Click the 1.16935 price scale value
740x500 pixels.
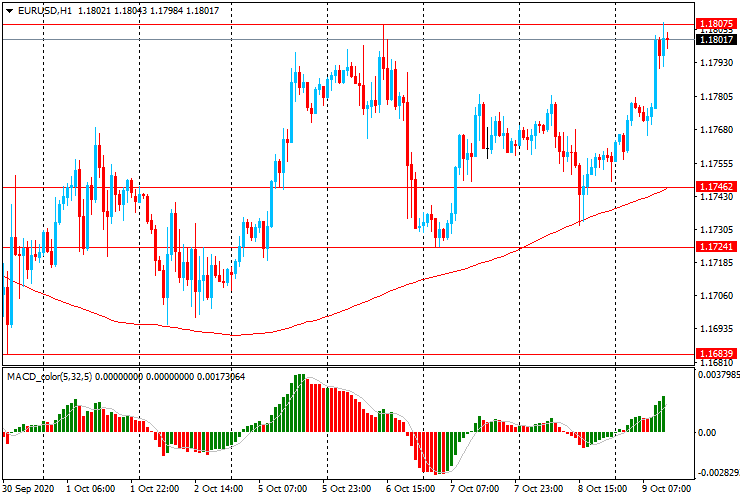coord(717,329)
